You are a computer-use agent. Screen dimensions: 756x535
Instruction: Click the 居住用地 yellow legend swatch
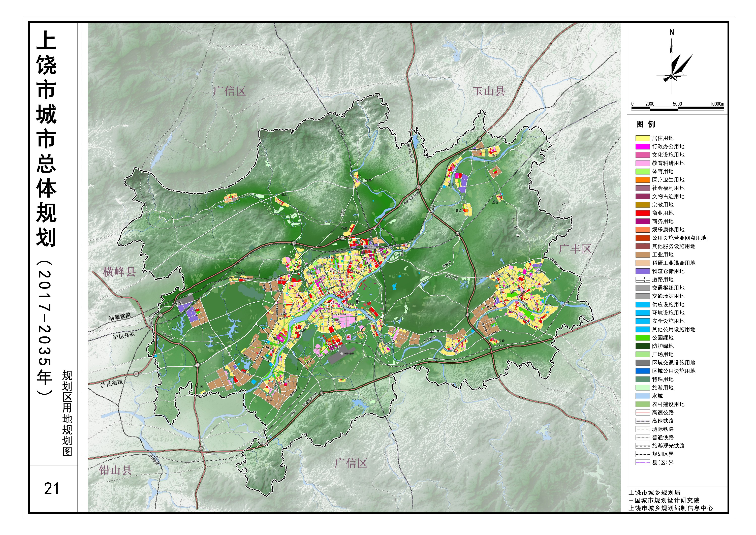coord(642,138)
